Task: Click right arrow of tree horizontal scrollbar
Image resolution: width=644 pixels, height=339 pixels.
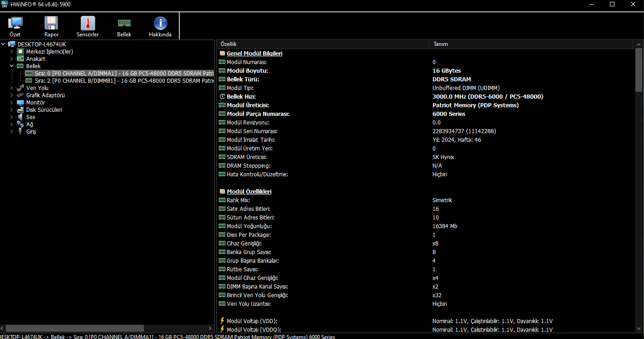Action: 210,328
